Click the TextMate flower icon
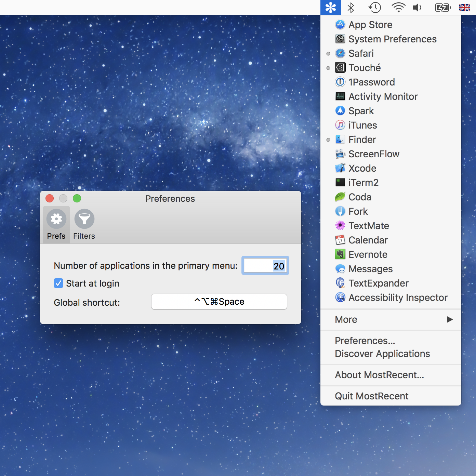Screen dimensions: 476x476 pyautogui.click(x=340, y=226)
